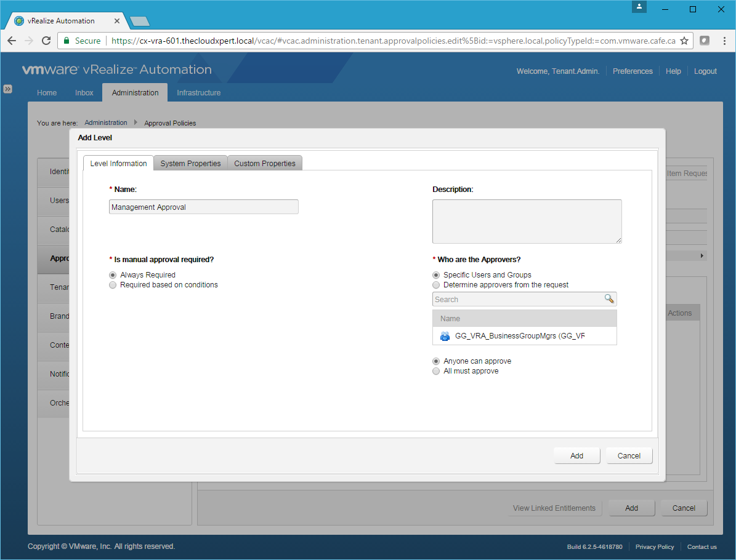Cancel the Add Level dialog
The height and width of the screenshot is (560, 736).
629,455
